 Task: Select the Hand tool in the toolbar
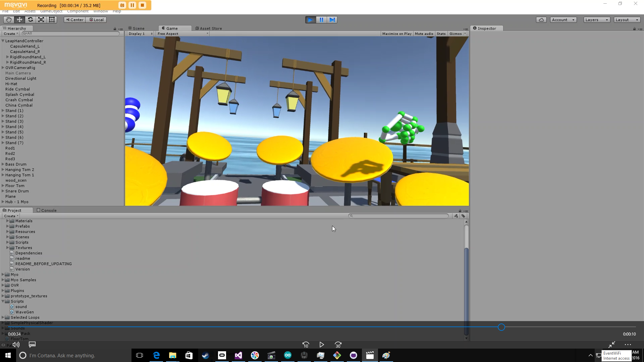click(x=9, y=20)
